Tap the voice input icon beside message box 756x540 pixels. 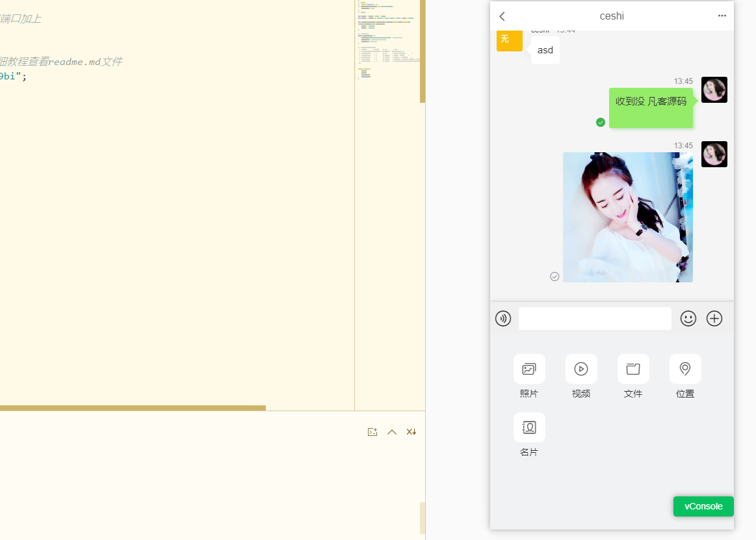(x=503, y=319)
